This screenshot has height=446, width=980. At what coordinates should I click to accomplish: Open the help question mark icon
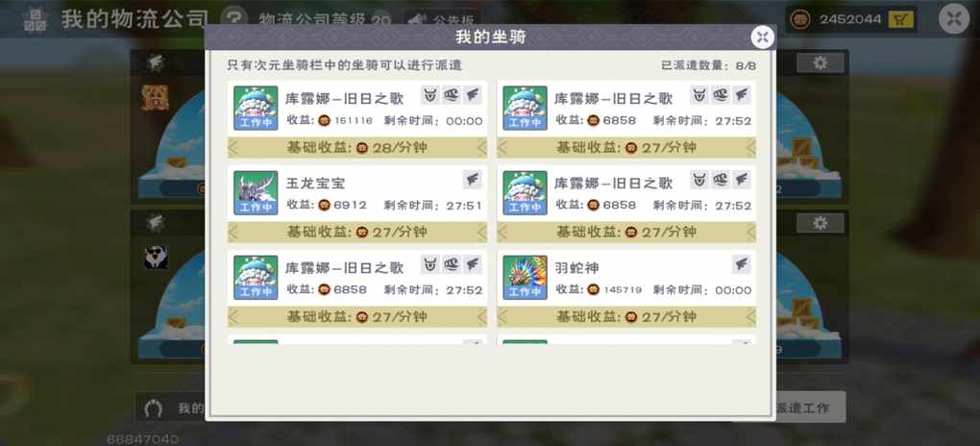tap(233, 17)
